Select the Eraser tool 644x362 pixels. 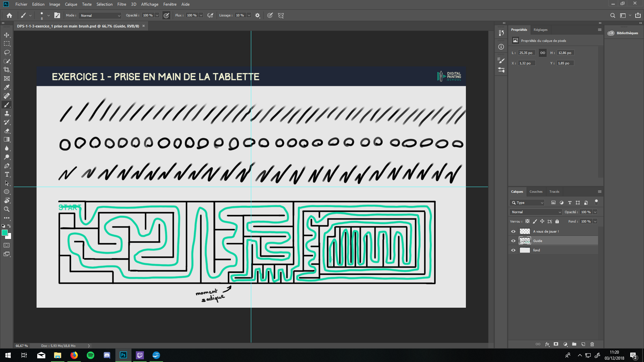coord(7,131)
